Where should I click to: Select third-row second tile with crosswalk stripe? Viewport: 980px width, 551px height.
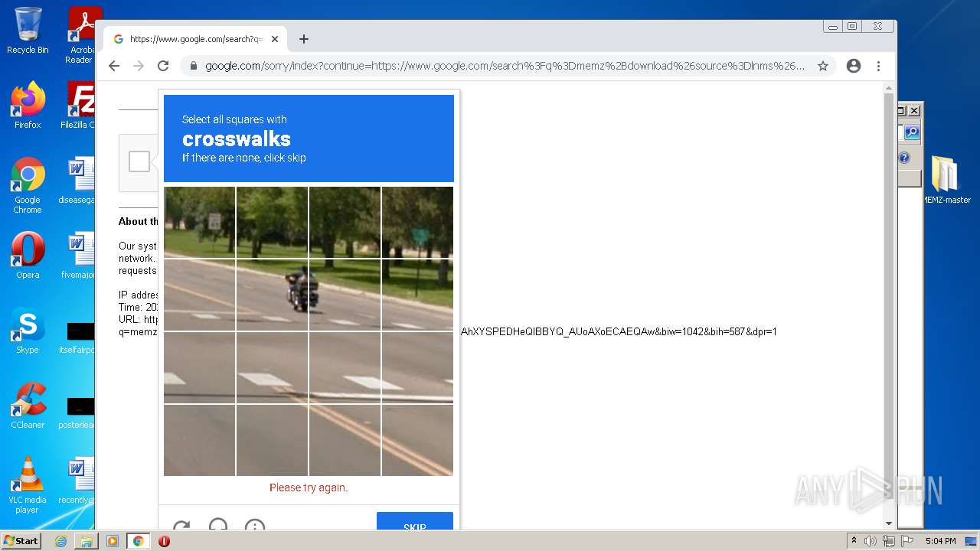272,367
